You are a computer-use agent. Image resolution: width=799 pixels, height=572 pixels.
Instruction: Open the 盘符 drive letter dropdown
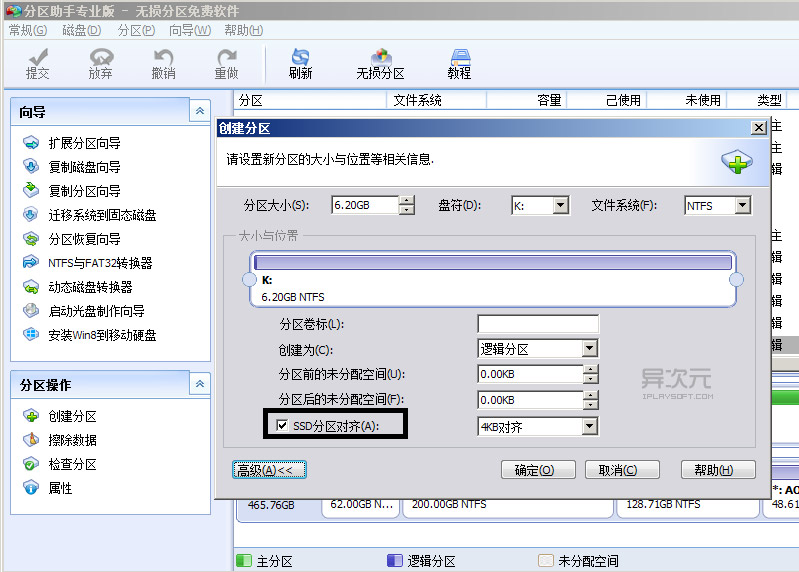[561, 206]
